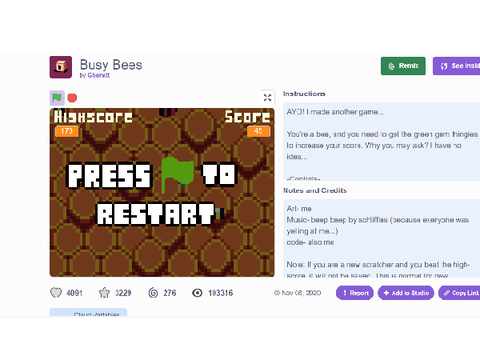Click the remix count 276
This screenshot has width=480, height=360.
click(x=170, y=293)
